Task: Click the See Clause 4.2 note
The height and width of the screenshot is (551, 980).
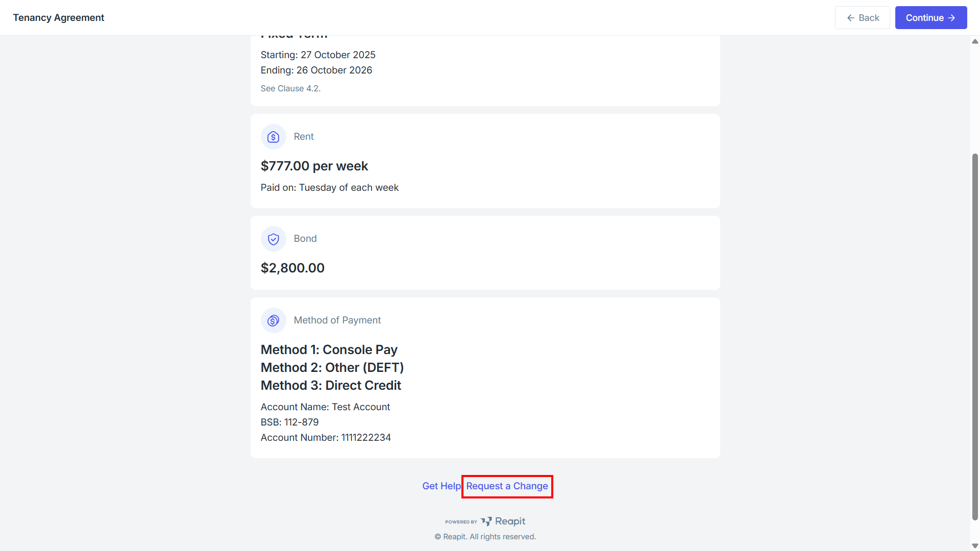Action: click(290, 89)
